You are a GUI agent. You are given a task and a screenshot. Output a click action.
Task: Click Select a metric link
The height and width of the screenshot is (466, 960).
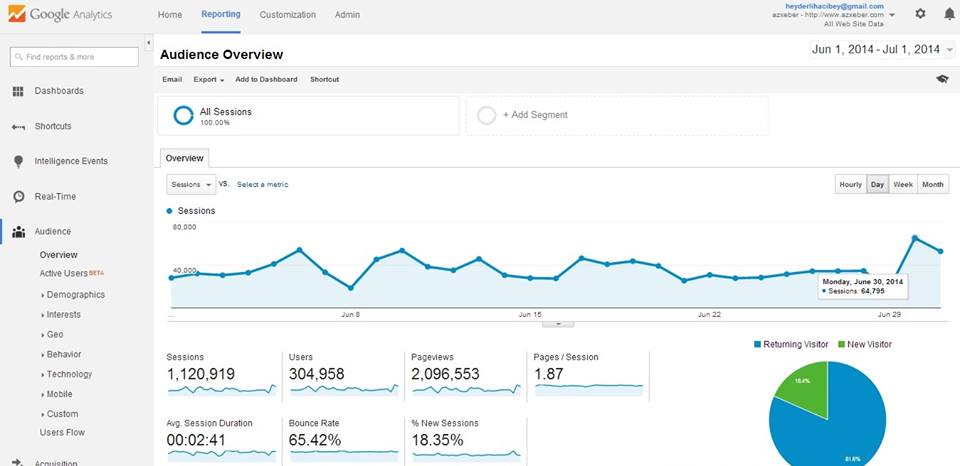263,184
